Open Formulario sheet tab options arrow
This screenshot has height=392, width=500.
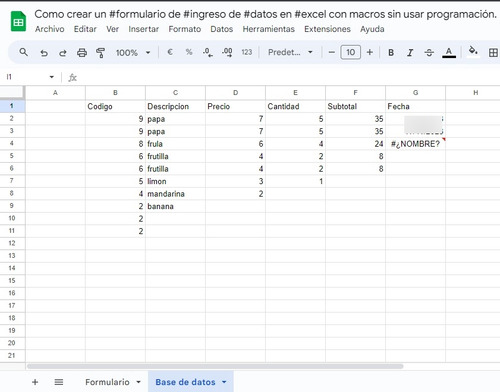coord(138,382)
